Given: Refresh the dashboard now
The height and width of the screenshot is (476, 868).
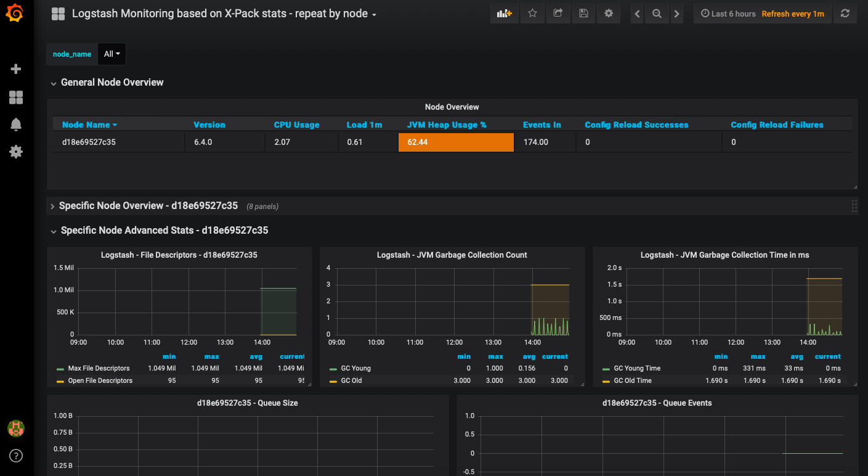Looking at the screenshot, I should pos(845,14).
